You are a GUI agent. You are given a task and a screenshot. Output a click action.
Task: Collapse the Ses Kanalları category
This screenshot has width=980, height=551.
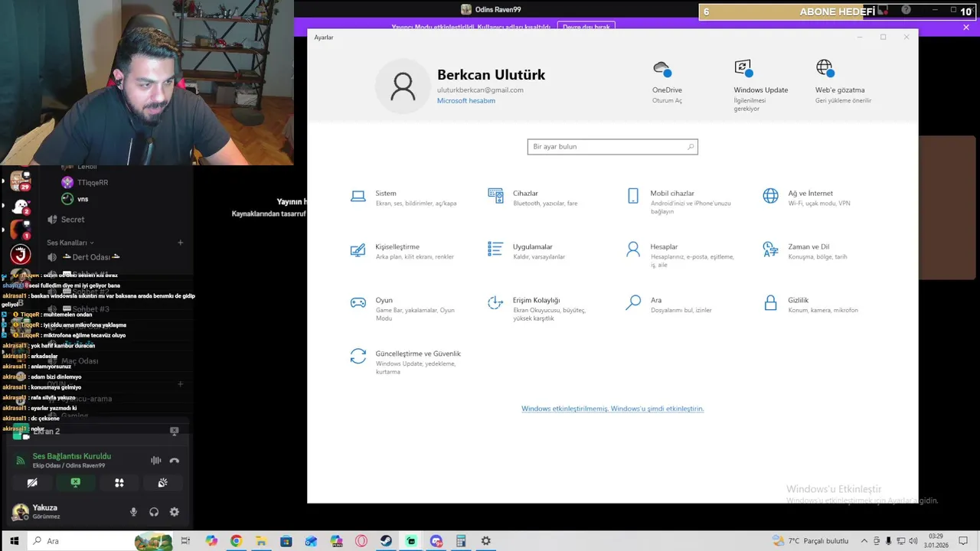70,243
